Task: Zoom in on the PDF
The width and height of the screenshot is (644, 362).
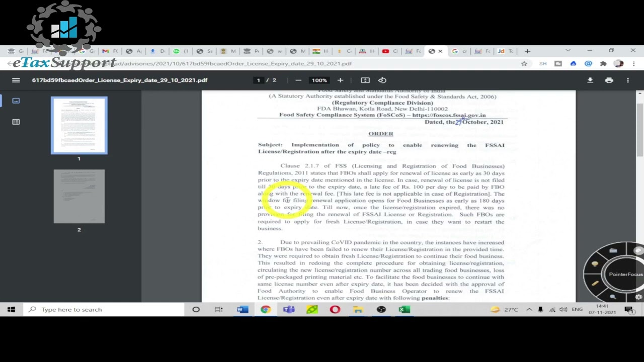Action: coord(340,80)
